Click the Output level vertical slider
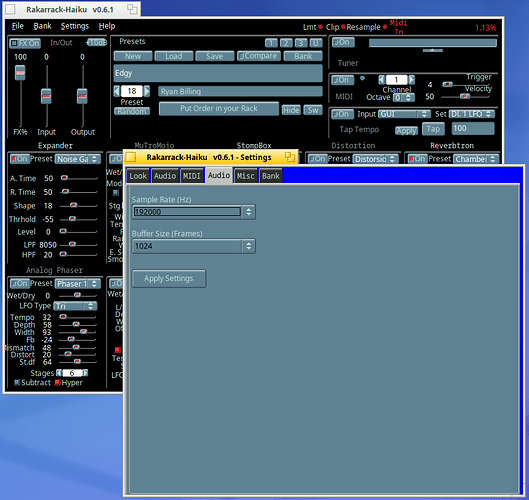 pos(82,96)
